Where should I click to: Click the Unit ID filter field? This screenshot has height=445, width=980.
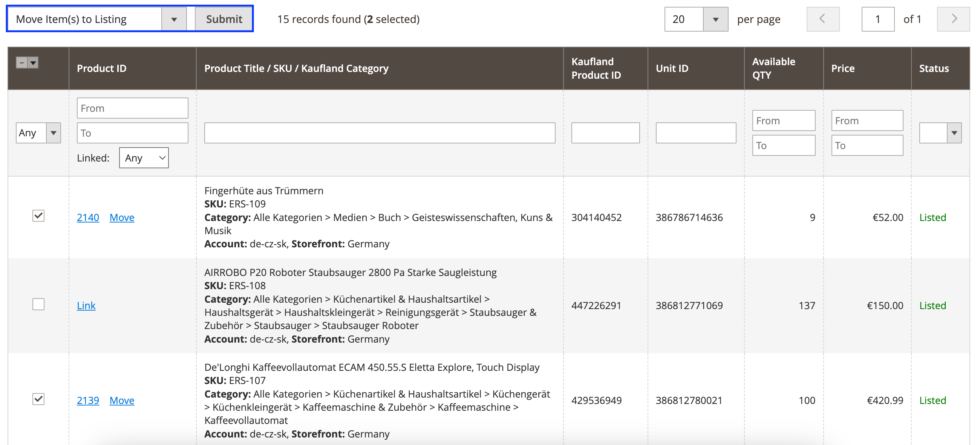click(695, 133)
